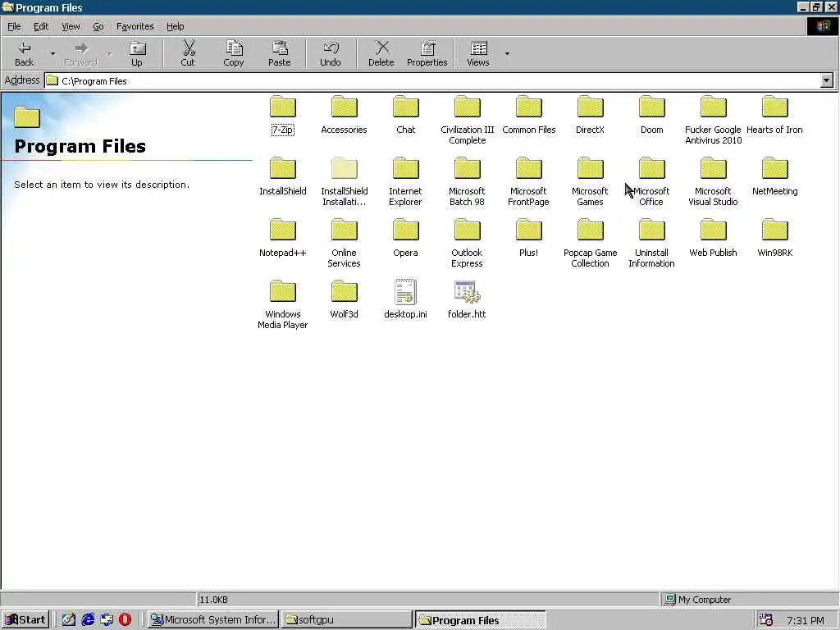
Task: Open the Go menu
Action: tap(98, 26)
